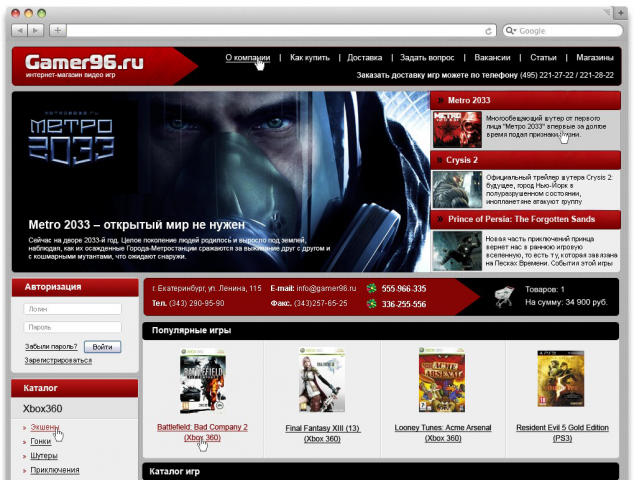Open the Metro 2033 news heading
The image size is (634, 480).
469,100
